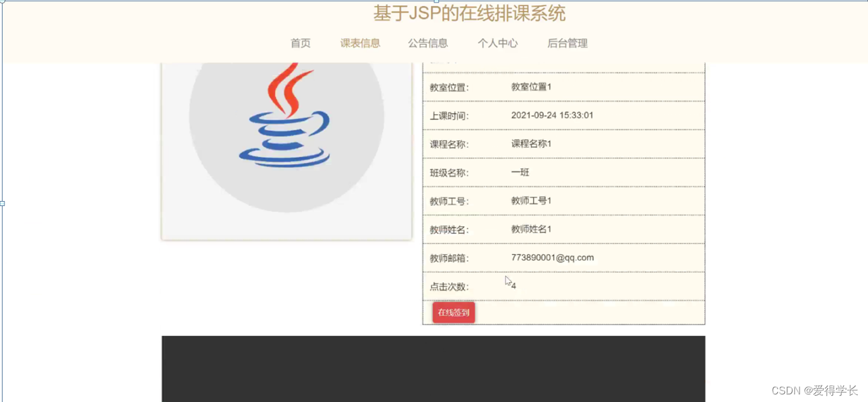
Task: Go to 后台管理 section
Action: 567,43
